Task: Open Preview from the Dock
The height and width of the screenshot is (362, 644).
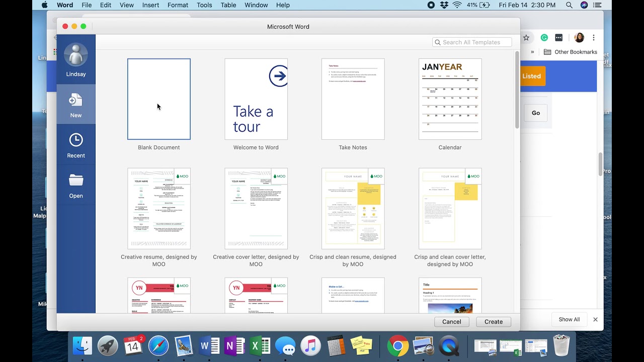Action: [x=423, y=346]
